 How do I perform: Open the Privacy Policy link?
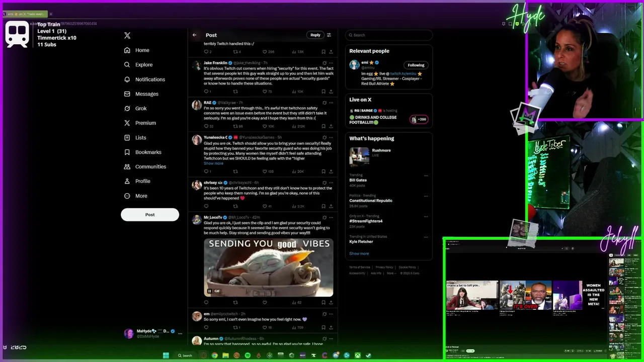pos(384,267)
